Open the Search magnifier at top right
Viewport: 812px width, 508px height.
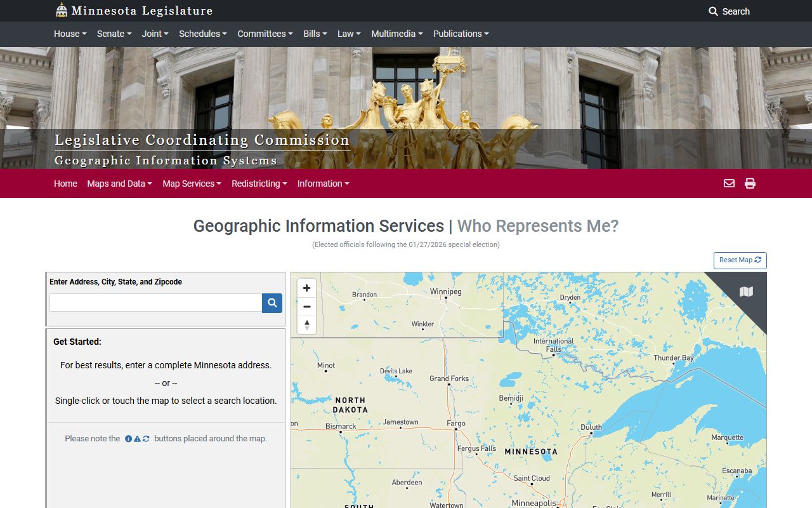click(729, 11)
